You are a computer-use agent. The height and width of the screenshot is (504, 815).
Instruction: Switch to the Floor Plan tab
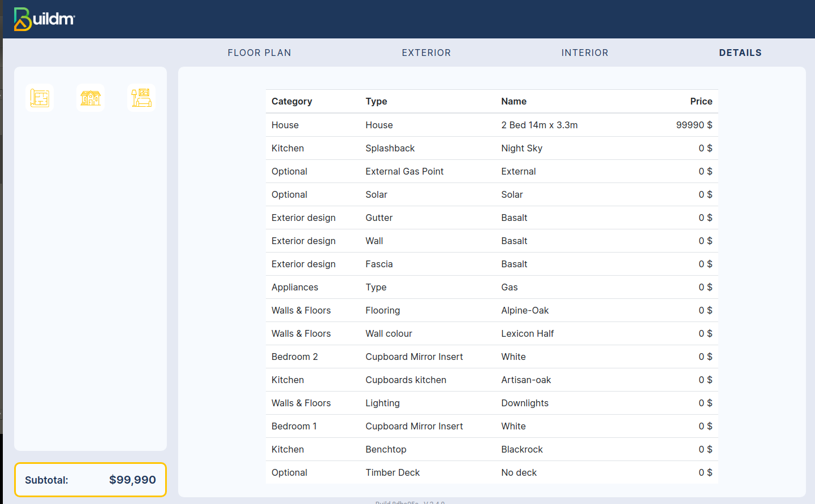click(x=259, y=53)
